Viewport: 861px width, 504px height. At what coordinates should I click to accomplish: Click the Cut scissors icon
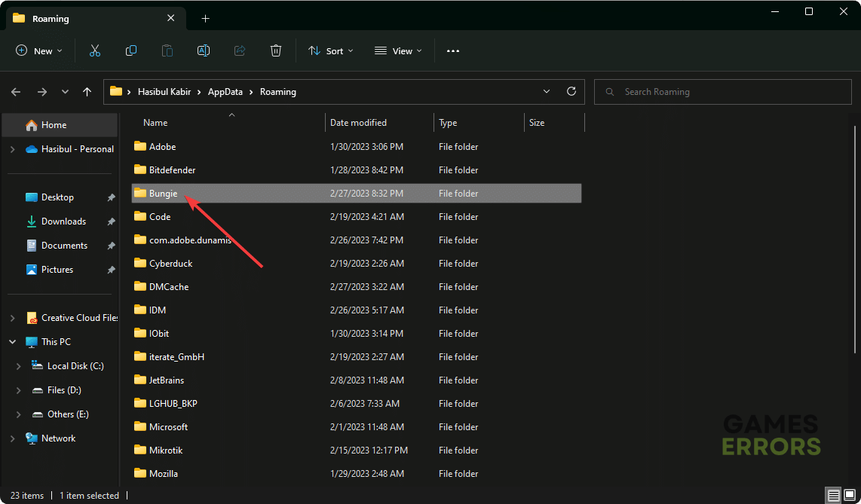(95, 50)
